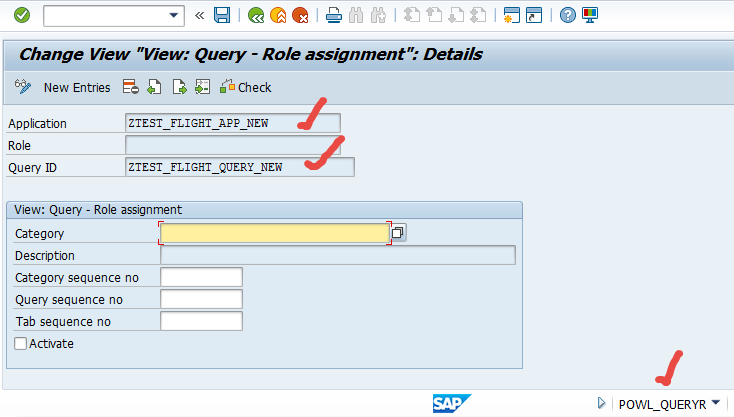Open POWL_QUERYR status bar dropdown
Screen dimensions: 734x417
click(716, 402)
